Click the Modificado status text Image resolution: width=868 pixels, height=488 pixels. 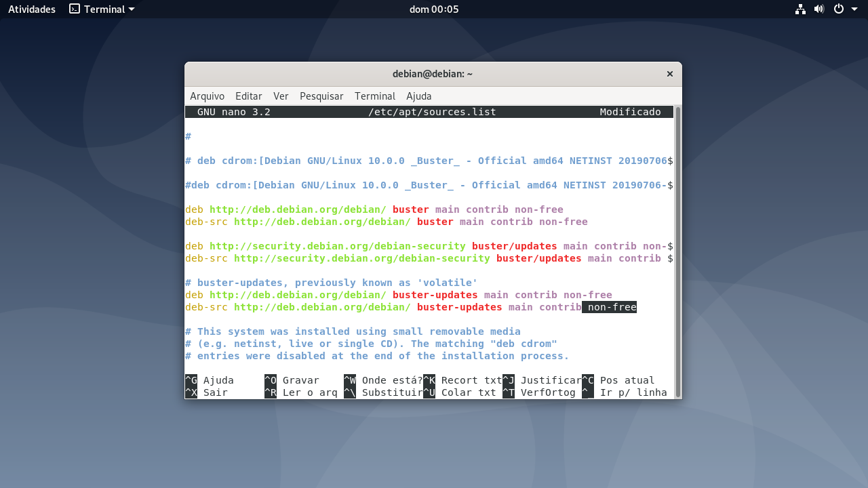631,112
